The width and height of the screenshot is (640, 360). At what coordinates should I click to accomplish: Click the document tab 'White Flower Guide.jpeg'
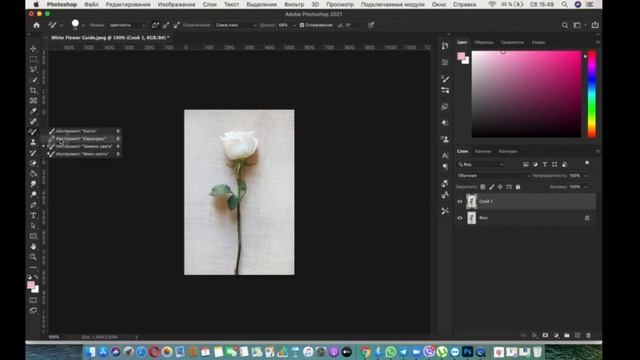point(110,38)
